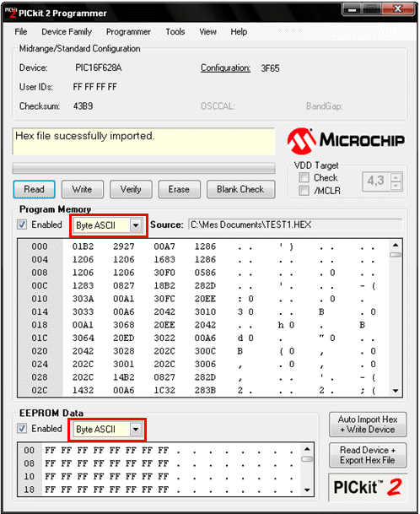Viewport: 420px width, 514px height.
Task: Click the PICkit 2 logo
Action: [x=367, y=487]
